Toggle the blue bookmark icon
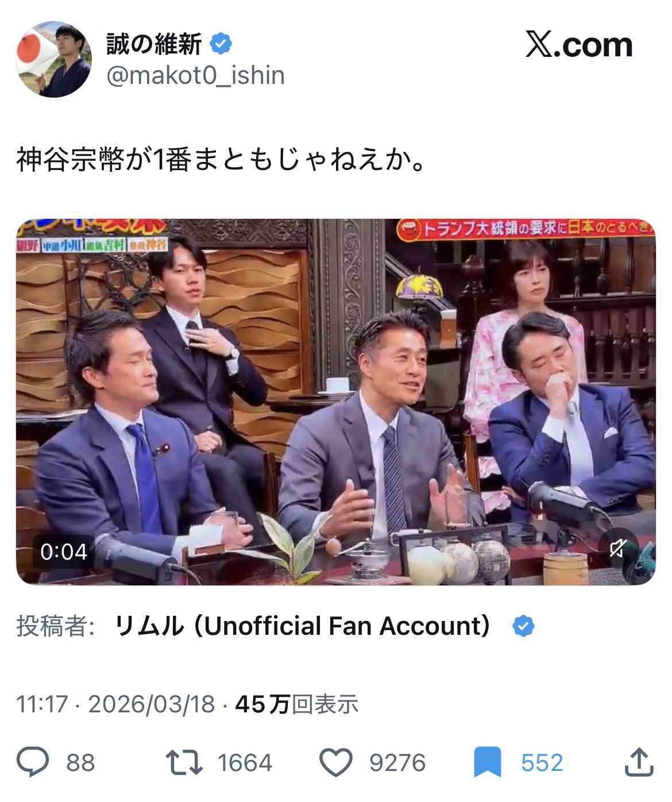 click(x=488, y=763)
